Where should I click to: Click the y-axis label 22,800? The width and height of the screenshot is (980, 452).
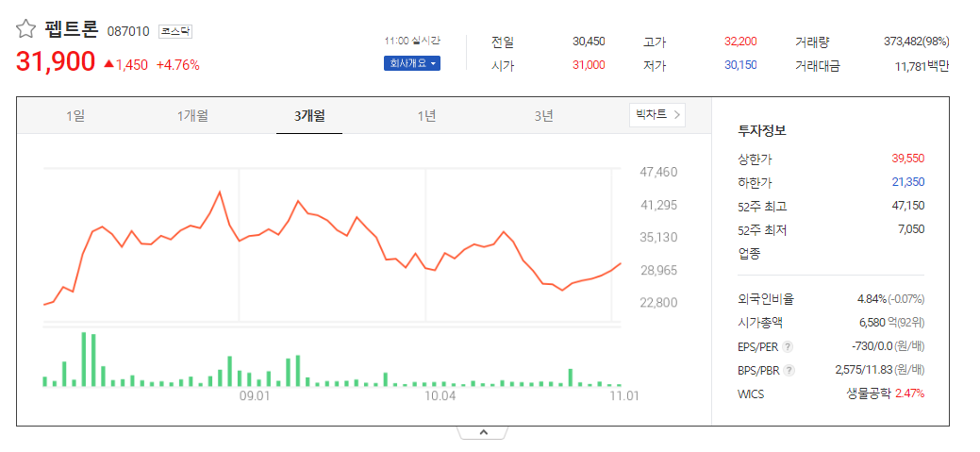pyautogui.click(x=658, y=303)
